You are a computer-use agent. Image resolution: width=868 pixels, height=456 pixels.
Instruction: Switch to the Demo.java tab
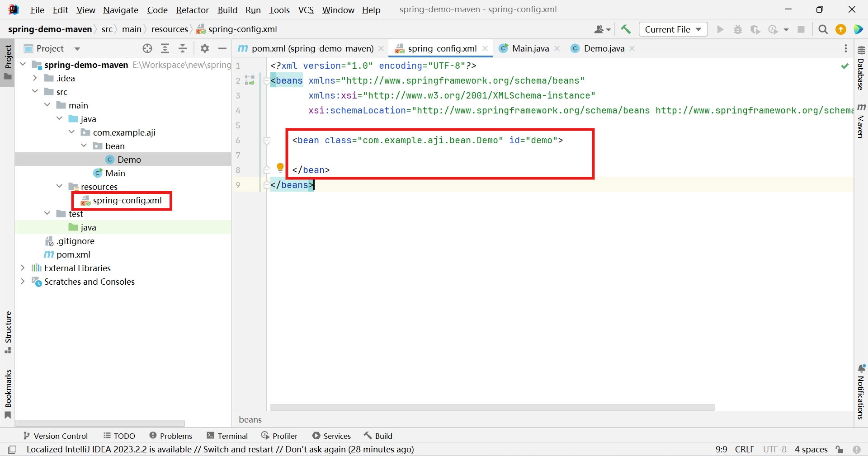point(604,48)
